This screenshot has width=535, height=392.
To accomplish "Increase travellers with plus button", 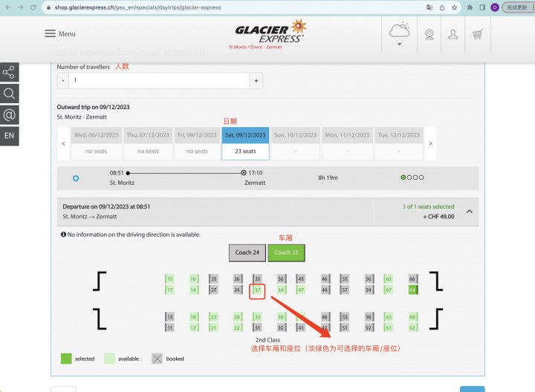I will [x=256, y=81].
